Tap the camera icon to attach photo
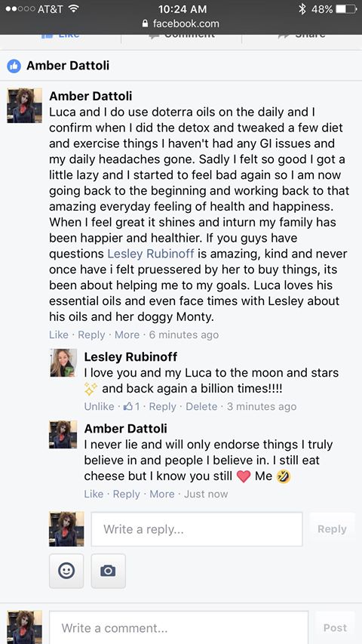The image size is (362, 644). [108, 571]
